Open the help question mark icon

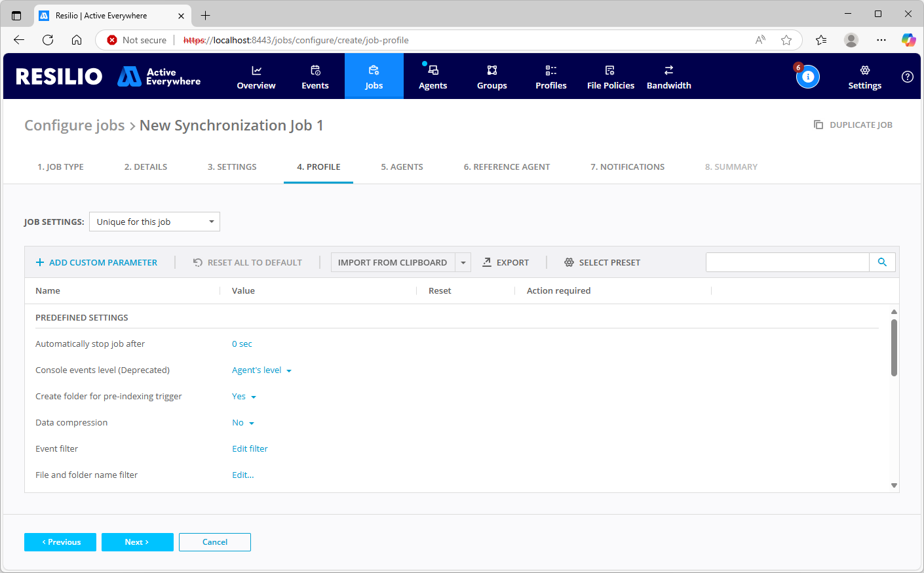coord(907,77)
